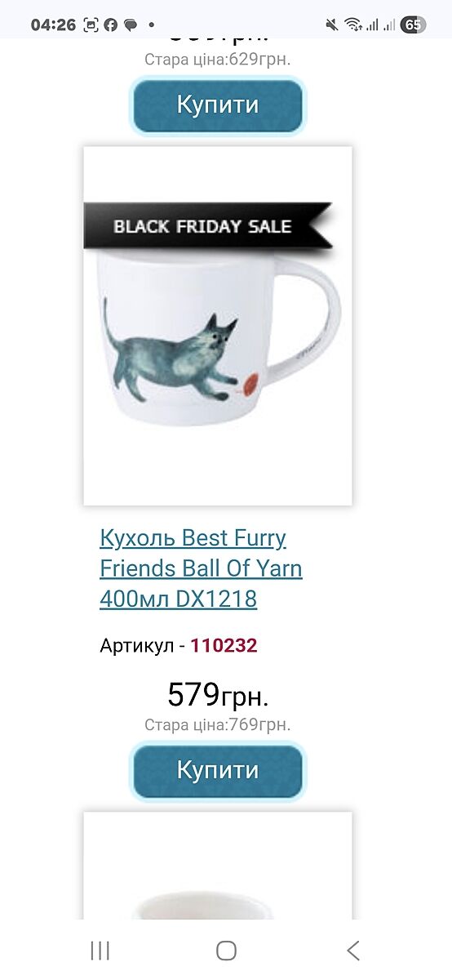This screenshot has width=452, height=980.
Task: Open the cat mug product image
Action: (218, 326)
